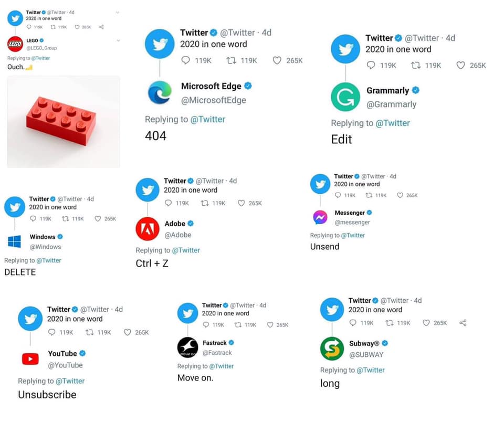
Task: Open the black Fastrack profile avatar
Action: coord(187,347)
